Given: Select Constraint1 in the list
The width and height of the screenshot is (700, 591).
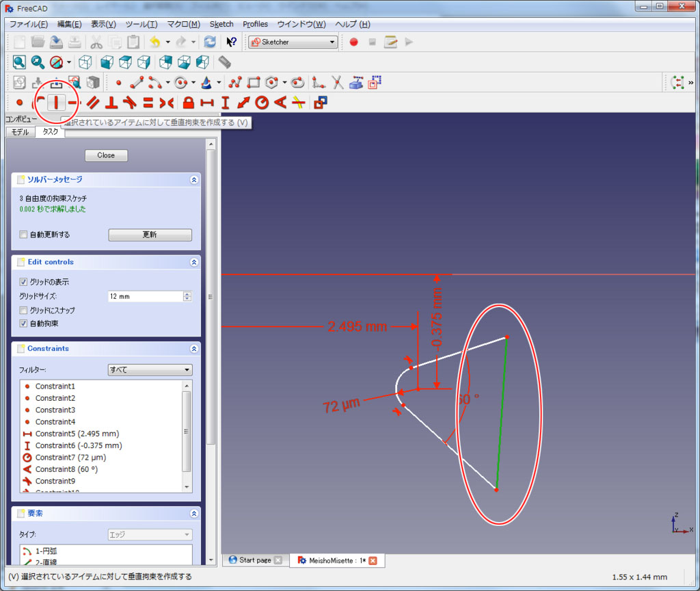Looking at the screenshot, I should [x=55, y=386].
